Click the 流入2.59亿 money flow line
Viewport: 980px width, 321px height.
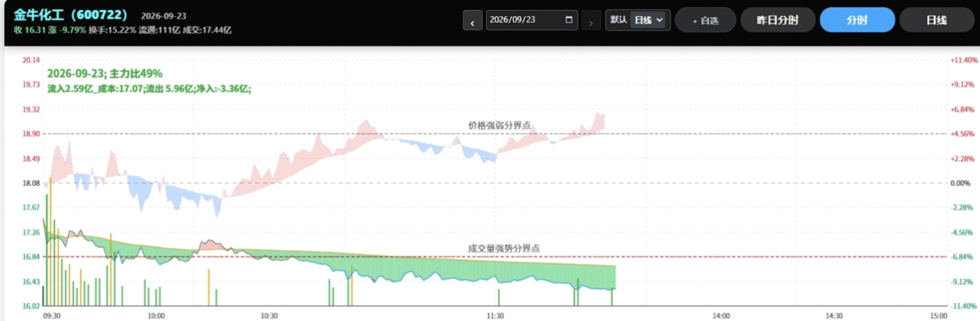[x=149, y=89]
